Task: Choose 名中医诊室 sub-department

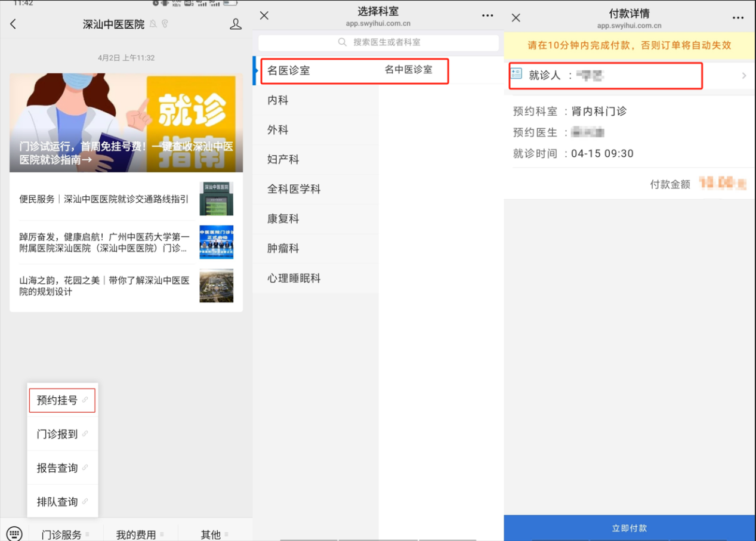Action: (x=408, y=70)
